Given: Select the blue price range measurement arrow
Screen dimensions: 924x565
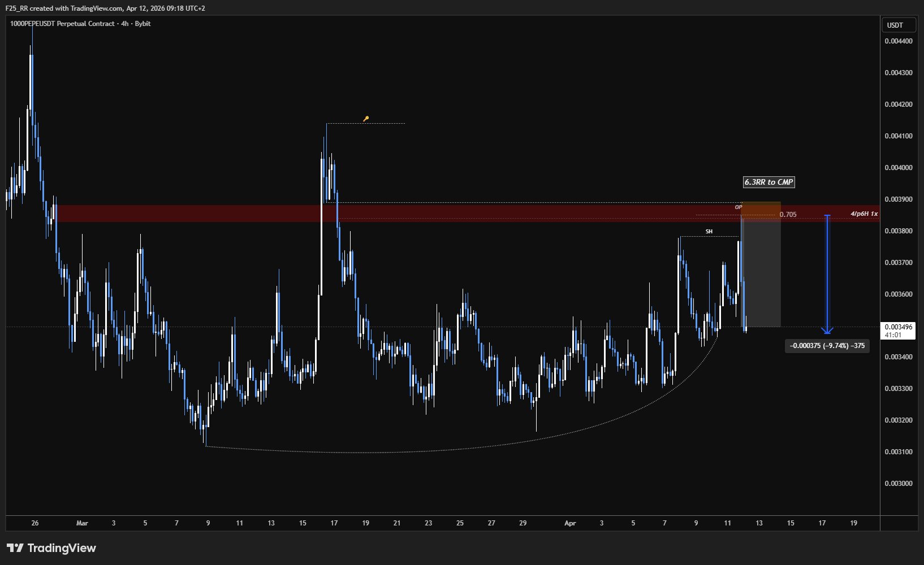Looking at the screenshot, I should (827, 274).
